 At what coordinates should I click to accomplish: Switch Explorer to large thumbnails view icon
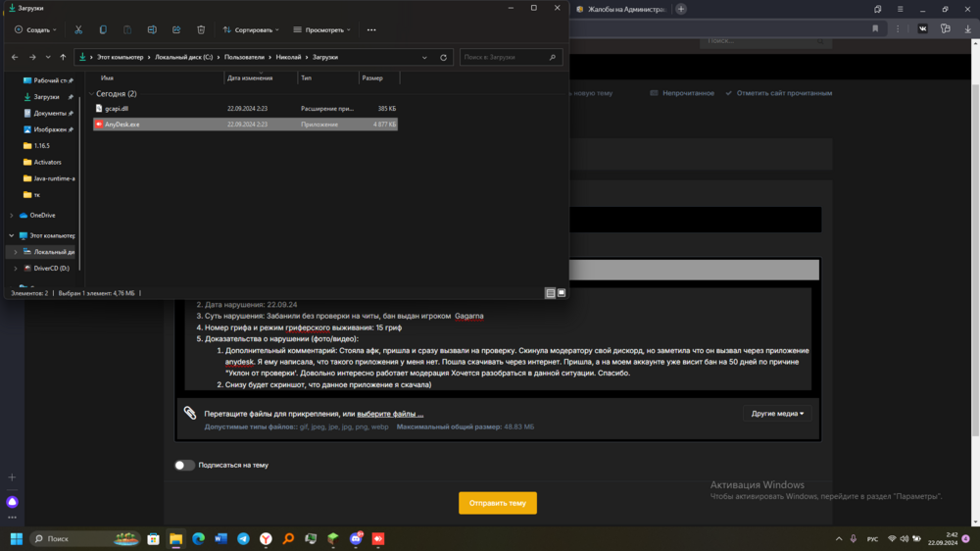[x=562, y=293]
